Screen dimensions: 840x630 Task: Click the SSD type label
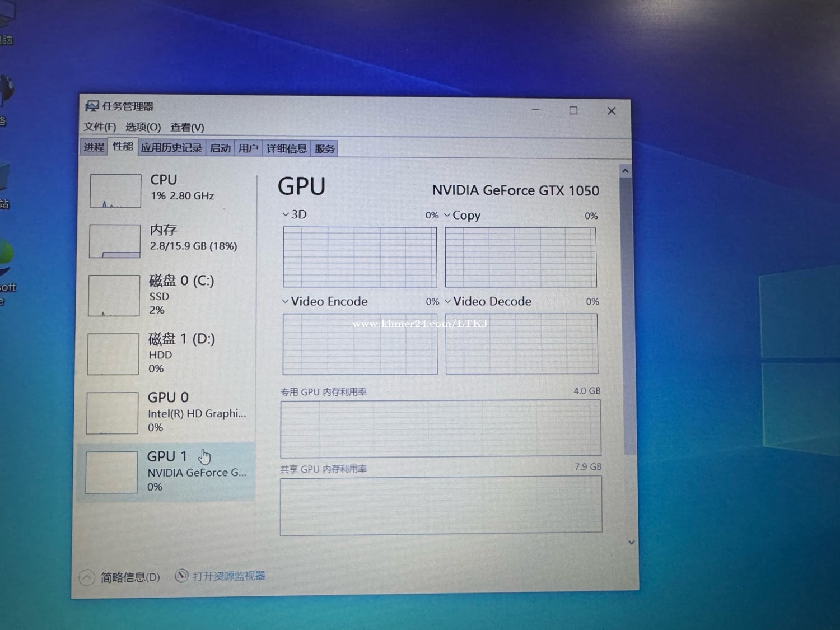[159, 297]
